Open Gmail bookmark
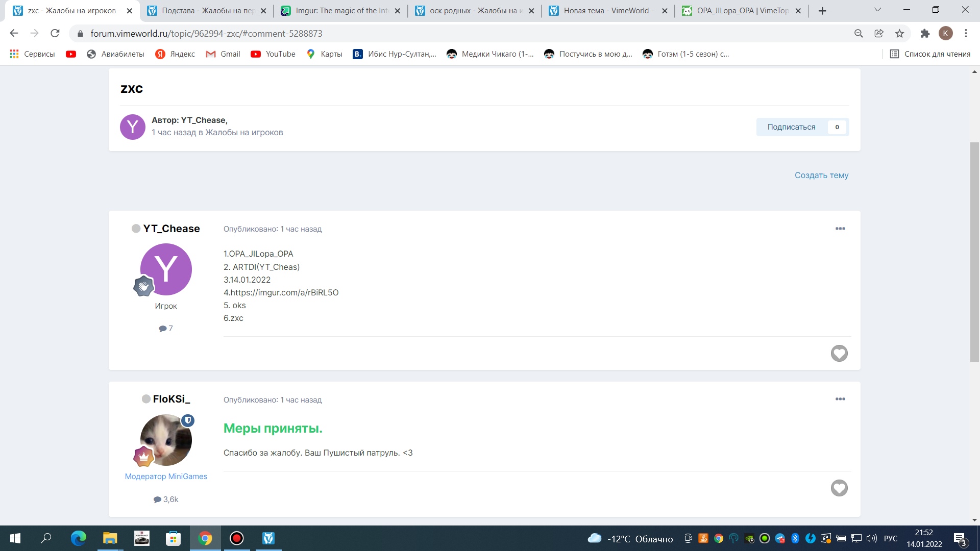This screenshot has height=551, width=980. pos(223,54)
